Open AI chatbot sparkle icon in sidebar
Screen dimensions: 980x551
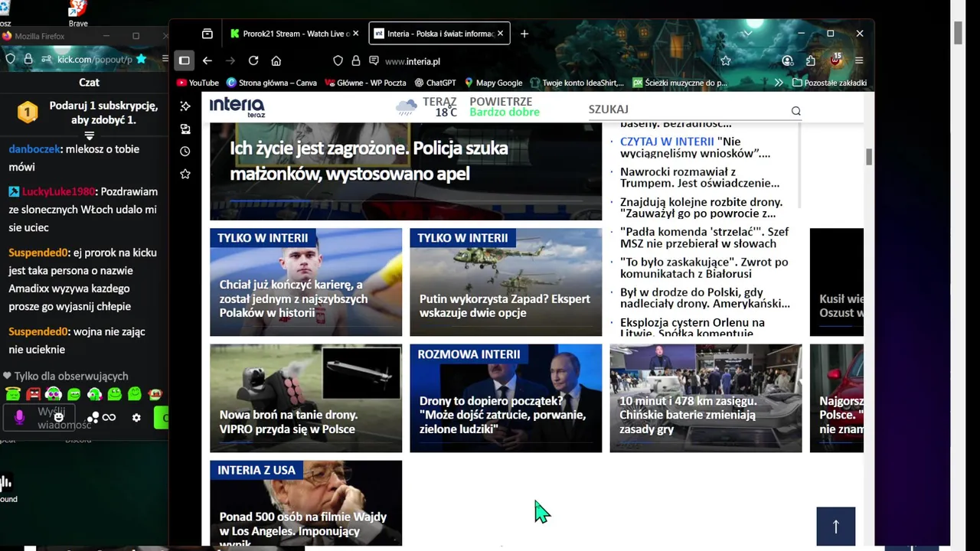tap(185, 106)
